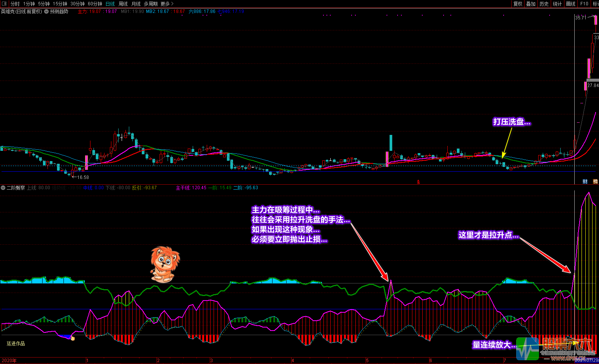This screenshot has height=364, width=599.
Task: Open the 画线 drawing tools
Action: pos(570,4)
